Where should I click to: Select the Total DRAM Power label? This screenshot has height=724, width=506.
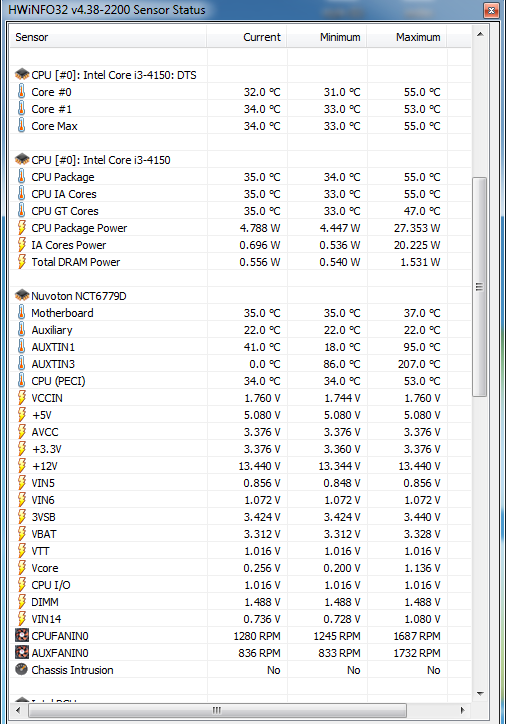[76, 262]
